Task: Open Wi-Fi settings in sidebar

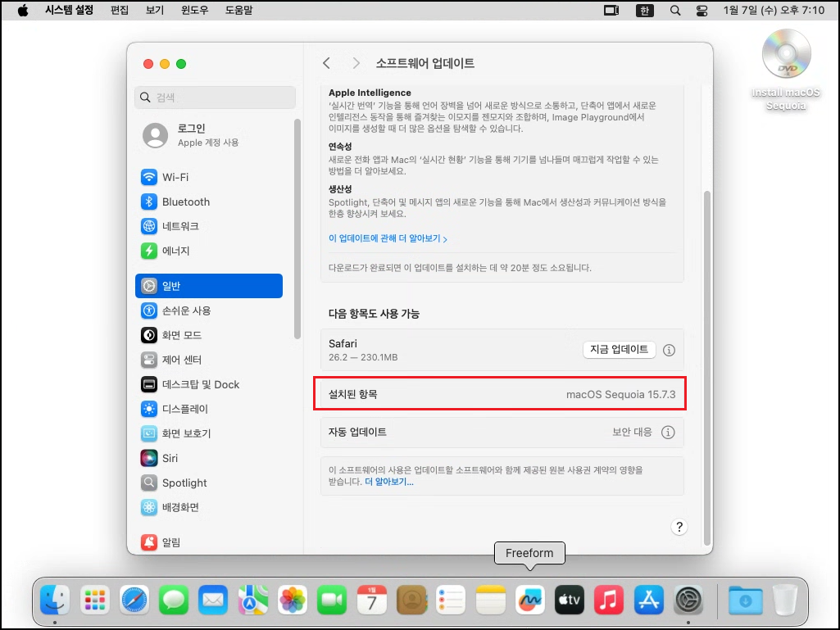Action: pyautogui.click(x=209, y=177)
